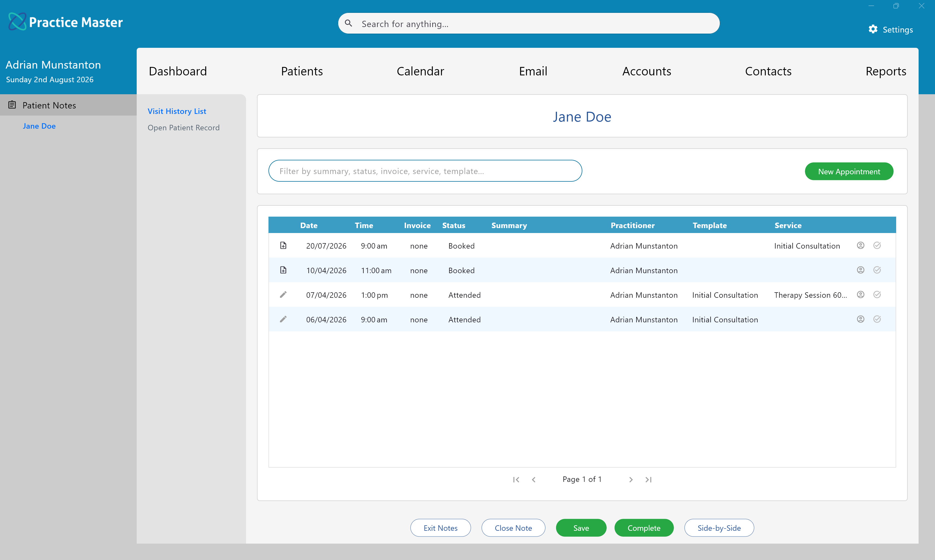Select Patient Notes sidebar section
This screenshot has width=935, height=560.
point(68,105)
